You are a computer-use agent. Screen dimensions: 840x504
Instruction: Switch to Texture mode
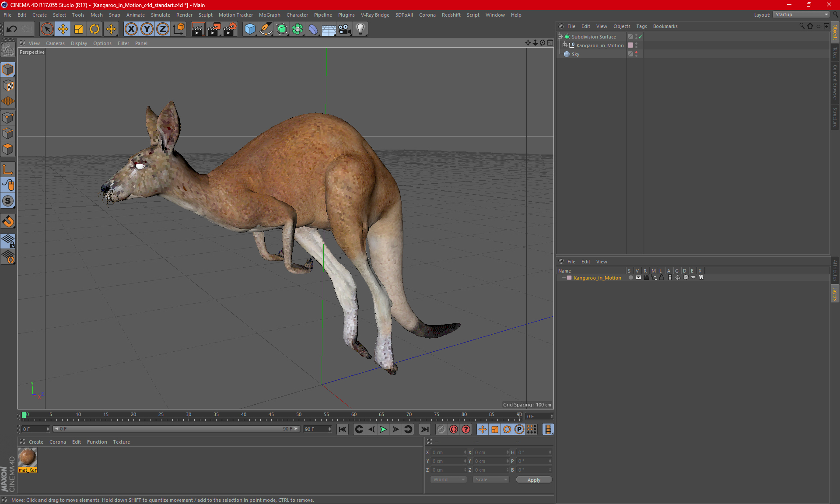(8, 86)
